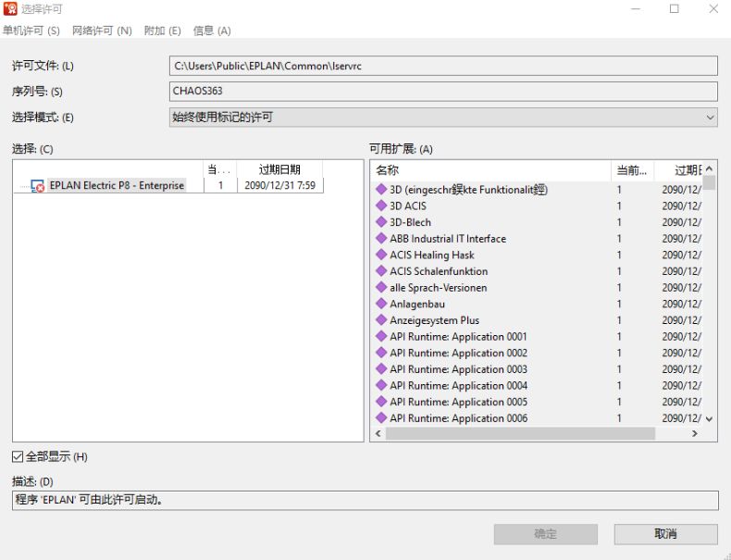The width and height of the screenshot is (731, 560).
Task: Select the 'EPLAN Electric P8 - Enterprise' row text
Action: coord(117,185)
